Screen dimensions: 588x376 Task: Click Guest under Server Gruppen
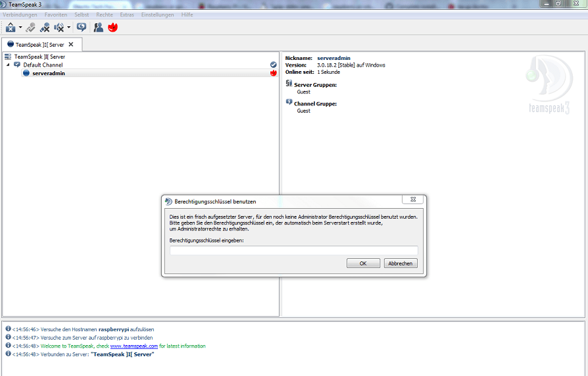pyautogui.click(x=304, y=92)
